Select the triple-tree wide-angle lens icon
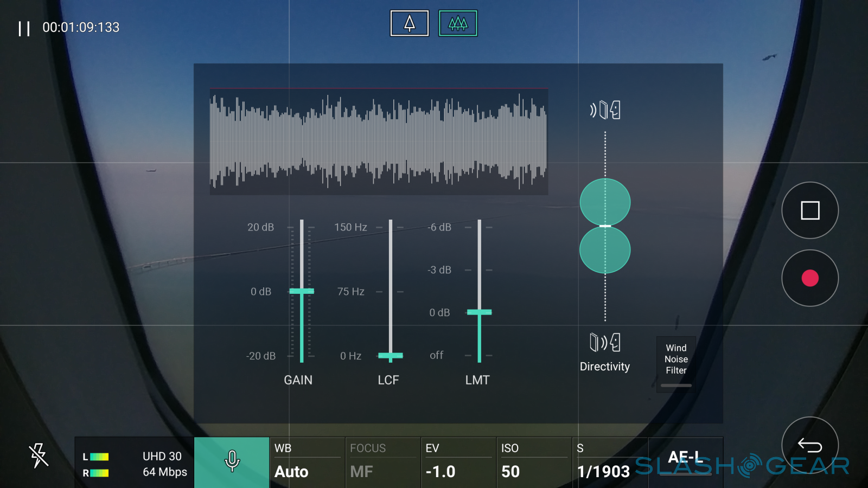This screenshot has width=868, height=488. [458, 23]
